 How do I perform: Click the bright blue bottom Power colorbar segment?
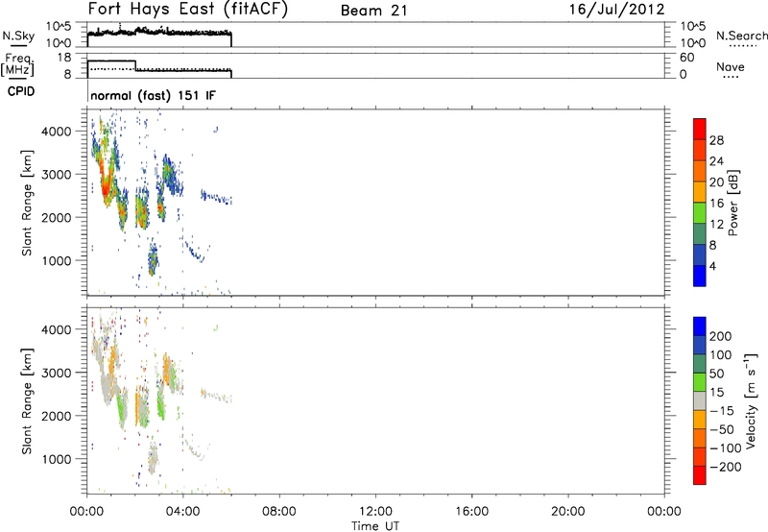click(700, 276)
